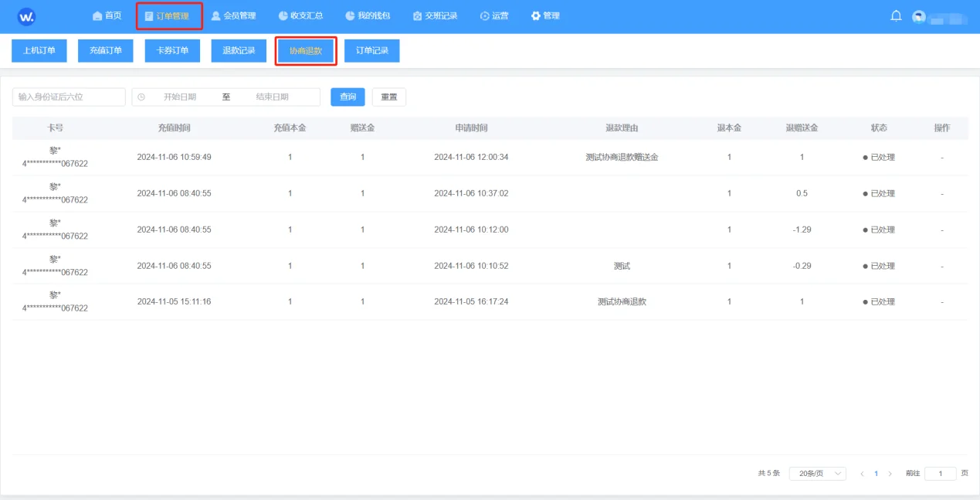Click refund bonus value 0.5

[x=802, y=193]
